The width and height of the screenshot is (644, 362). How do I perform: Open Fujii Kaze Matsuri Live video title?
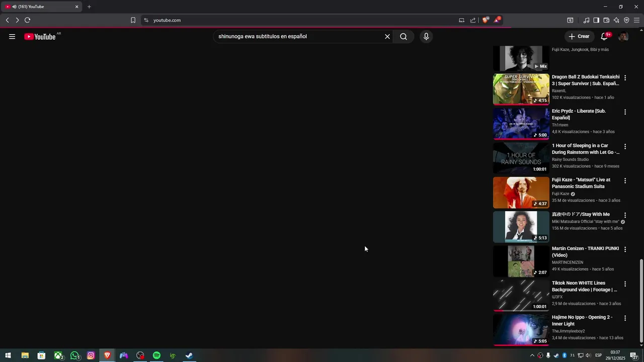point(581,183)
